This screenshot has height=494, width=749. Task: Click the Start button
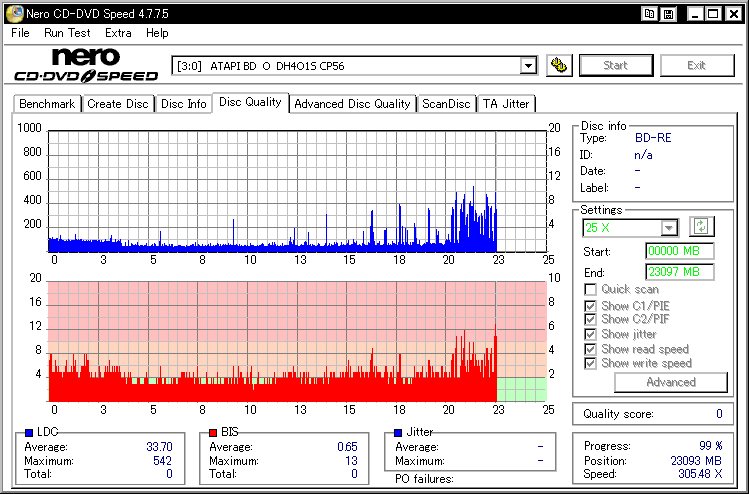pos(616,65)
